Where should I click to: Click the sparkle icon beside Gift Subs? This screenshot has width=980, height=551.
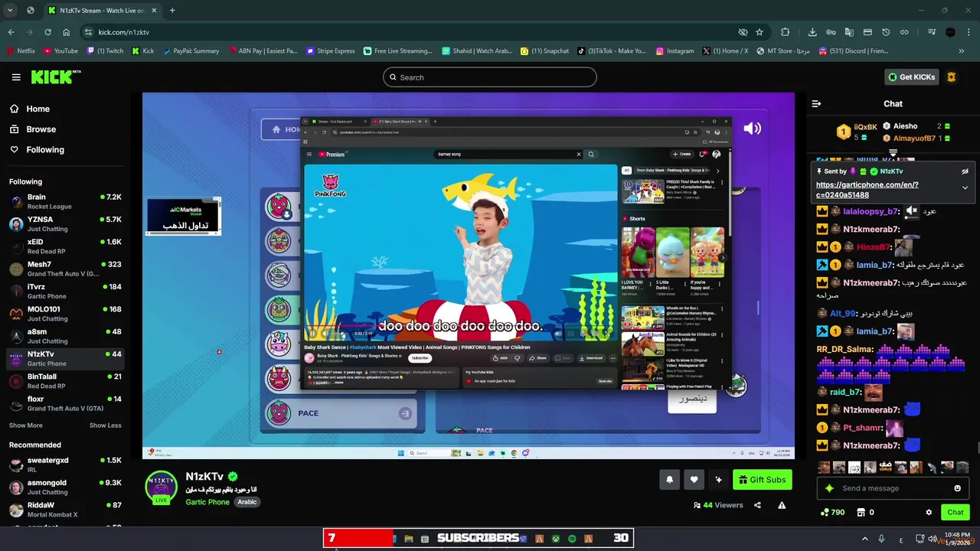718,480
